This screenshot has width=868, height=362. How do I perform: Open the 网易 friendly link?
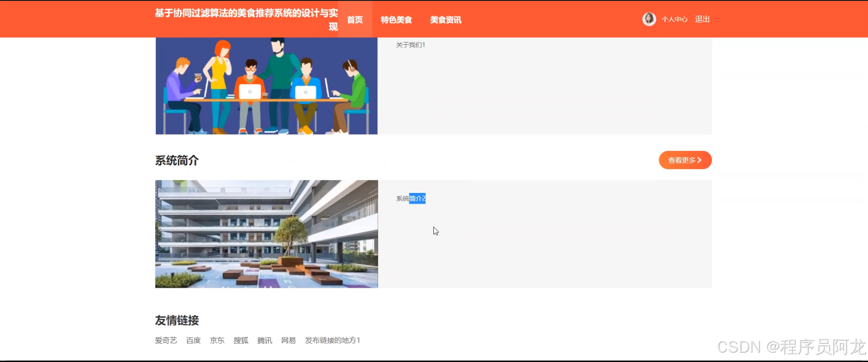click(x=288, y=341)
